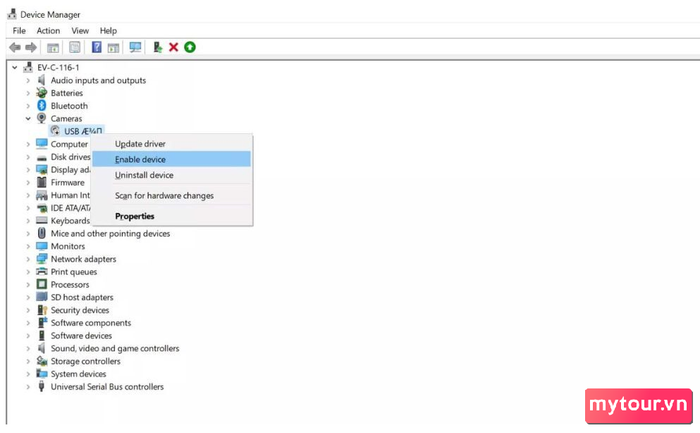Select Print queues label

pos(74,272)
